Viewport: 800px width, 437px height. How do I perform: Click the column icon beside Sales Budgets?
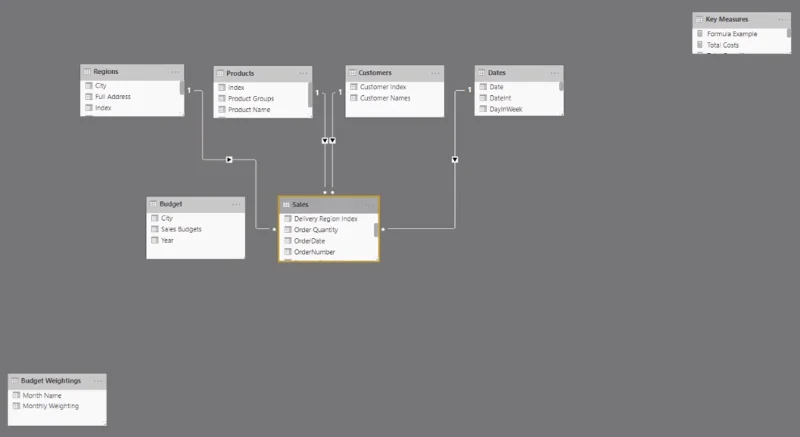click(155, 229)
